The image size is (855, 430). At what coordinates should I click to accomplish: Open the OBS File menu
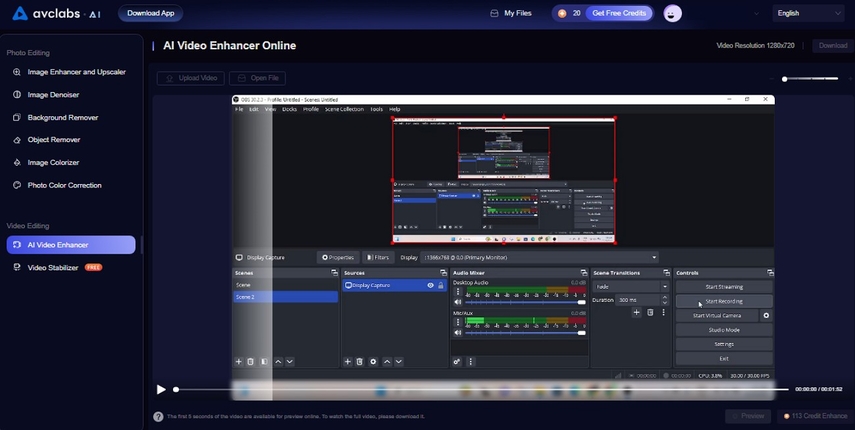click(239, 109)
